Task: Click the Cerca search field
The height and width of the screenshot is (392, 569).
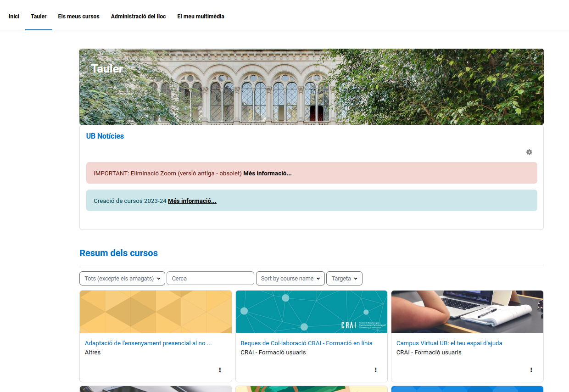Action: pyautogui.click(x=210, y=279)
